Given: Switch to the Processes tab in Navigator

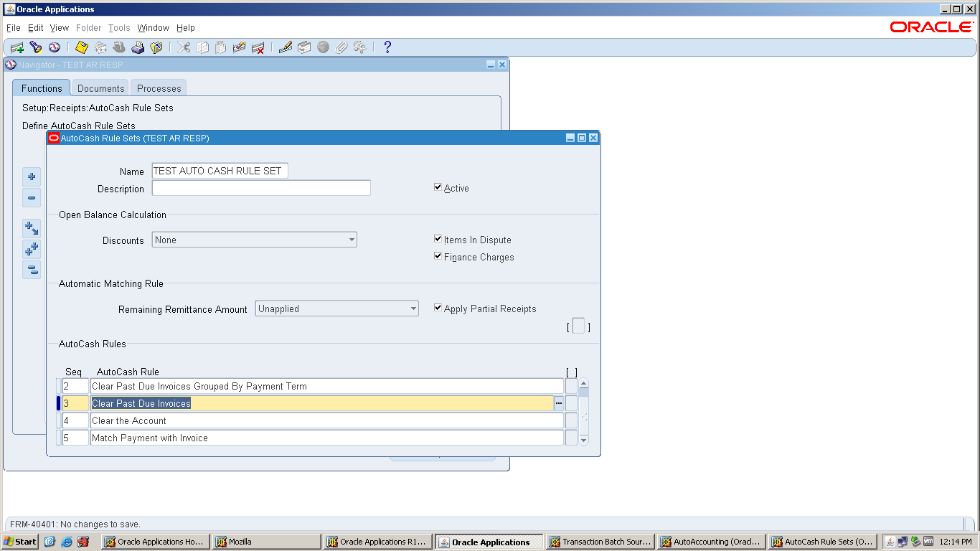Looking at the screenshot, I should (x=159, y=88).
